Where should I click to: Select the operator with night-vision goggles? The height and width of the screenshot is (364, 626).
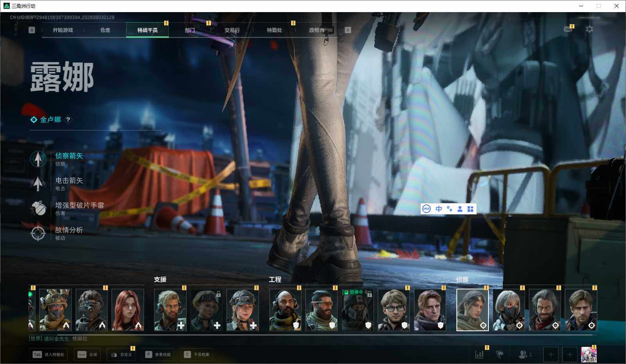pos(91,310)
